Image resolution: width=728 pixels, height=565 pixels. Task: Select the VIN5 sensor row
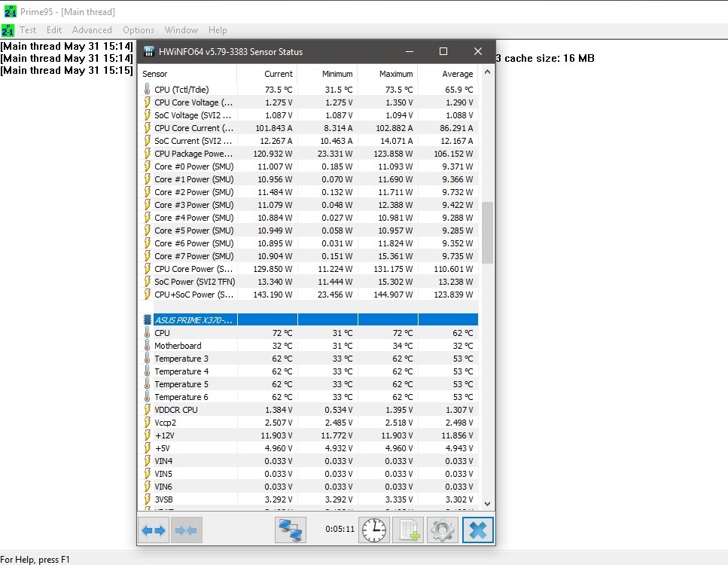(x=308, y=473)
